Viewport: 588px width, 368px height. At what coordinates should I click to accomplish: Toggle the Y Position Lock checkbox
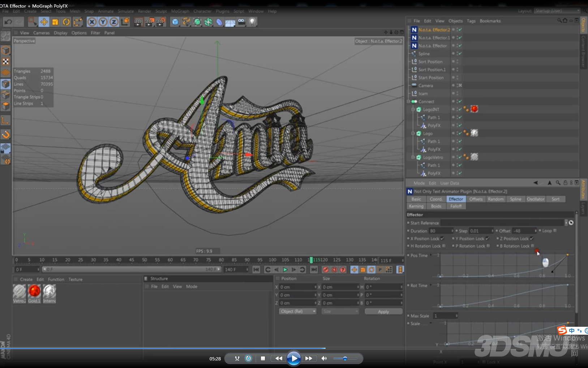coord(487,238)
